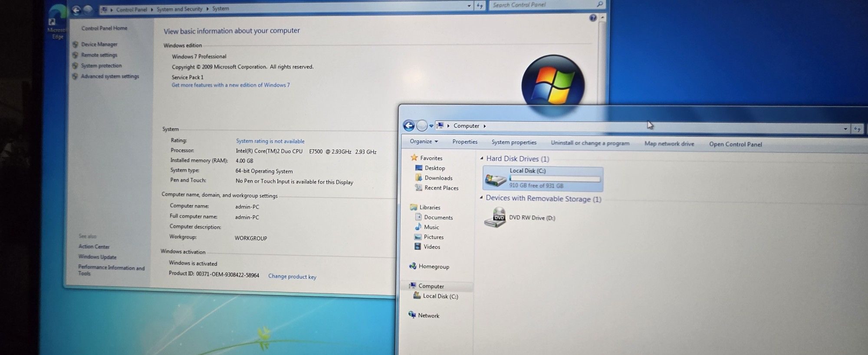Select Local Disk (C:) drive icon
The height and width of the screenshot is (355, 868).
495,180
